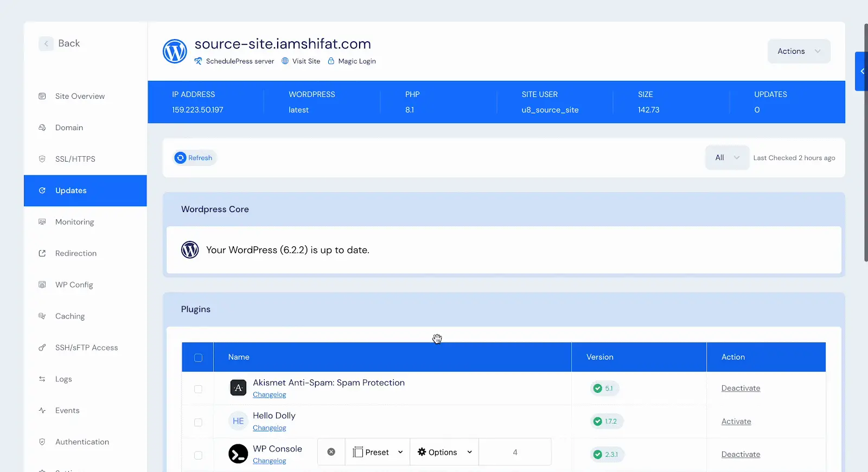
Task: Click the Domain sidebar icon
Action: [x=42, y=128]
